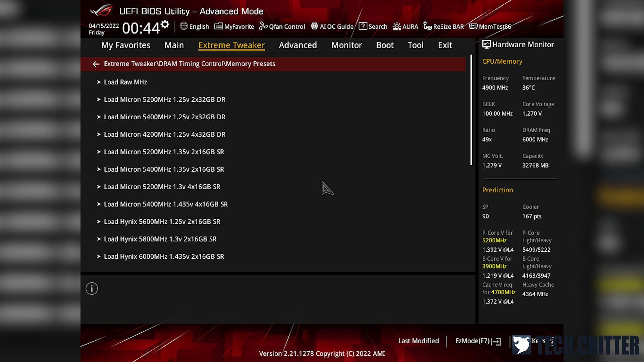Click the Prediction section heading

[x=497, y=190]
